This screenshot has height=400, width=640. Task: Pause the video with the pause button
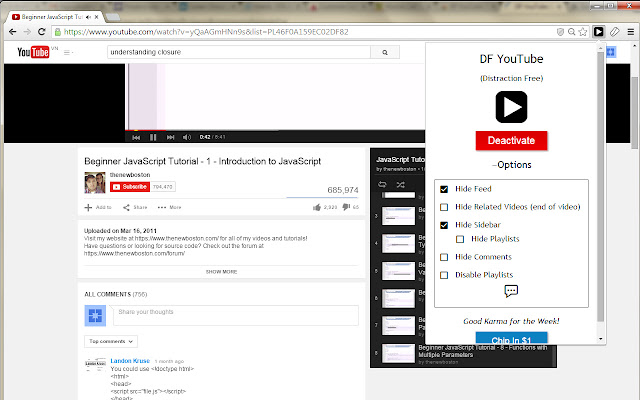tap(153, 137)
